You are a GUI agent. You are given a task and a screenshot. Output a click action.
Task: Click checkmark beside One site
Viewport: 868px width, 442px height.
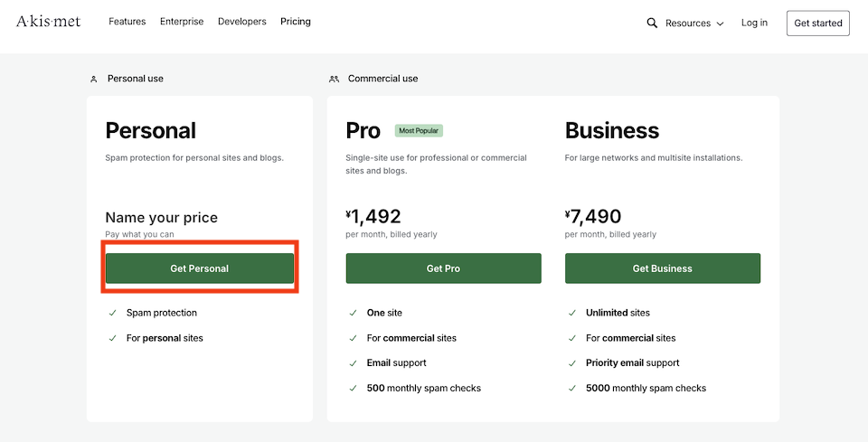point(354,313)
